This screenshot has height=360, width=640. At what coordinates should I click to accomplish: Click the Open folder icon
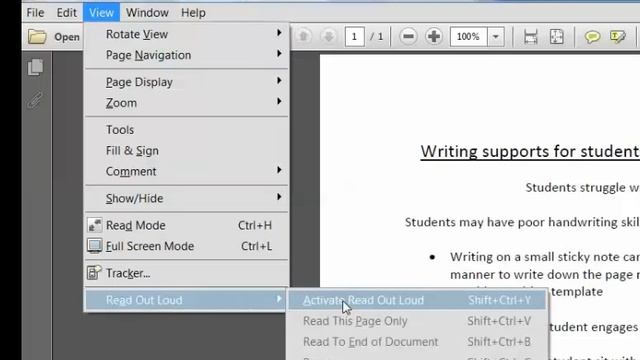click(37, 37)
